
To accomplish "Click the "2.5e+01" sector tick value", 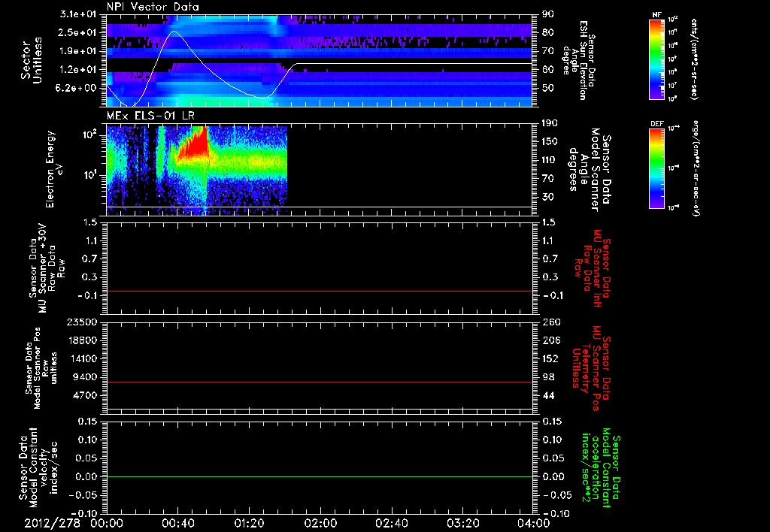I will [x=77, y=32].
